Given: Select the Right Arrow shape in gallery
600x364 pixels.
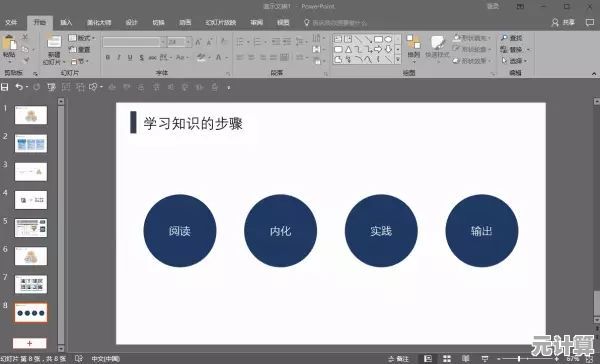Looking at the screenshot, I should pos(378,49).
